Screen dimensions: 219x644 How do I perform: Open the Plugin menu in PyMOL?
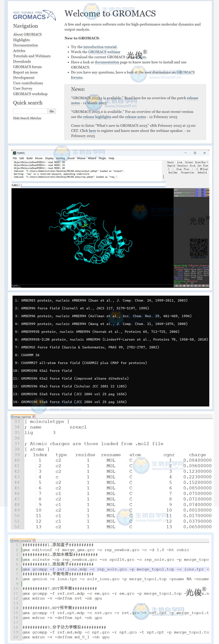tap(102, 158)
